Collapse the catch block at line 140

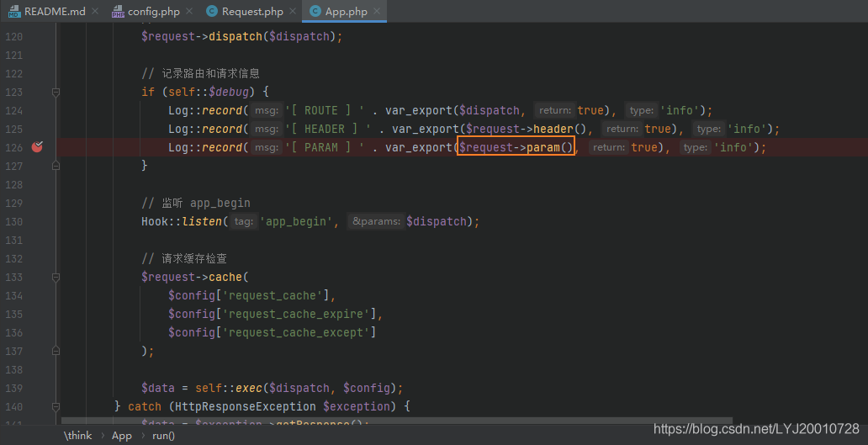coord(56,406)
